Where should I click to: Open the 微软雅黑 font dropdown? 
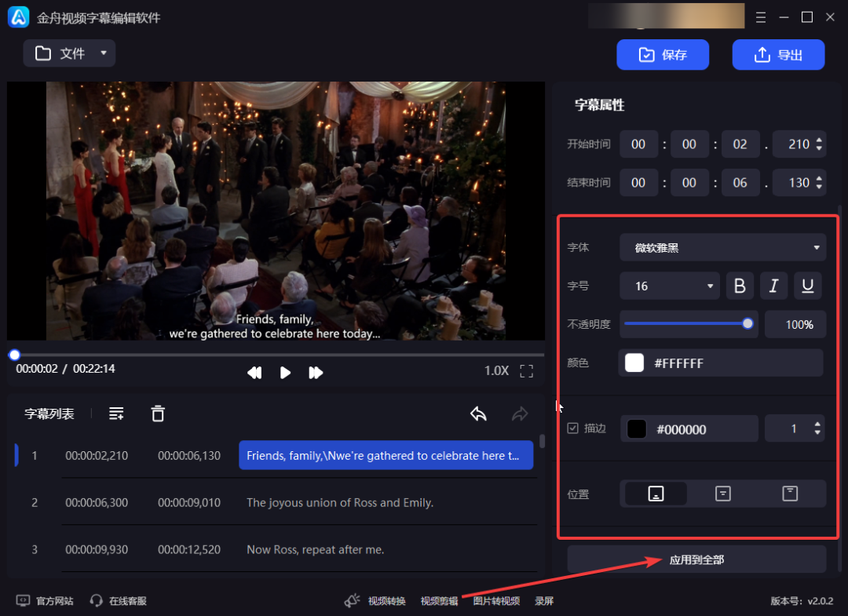[723, 247]
